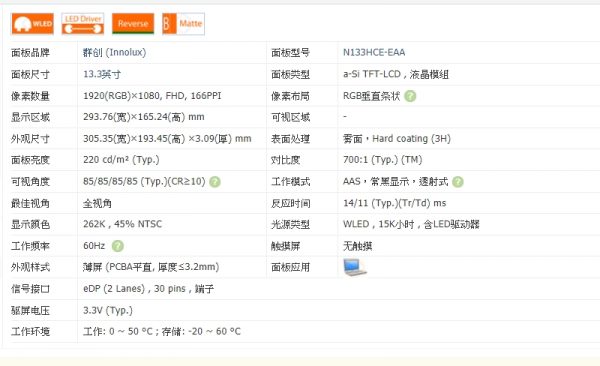Select the 像素布局 label cell
Screen dimensions: 600x366
(x=290, y=96)
